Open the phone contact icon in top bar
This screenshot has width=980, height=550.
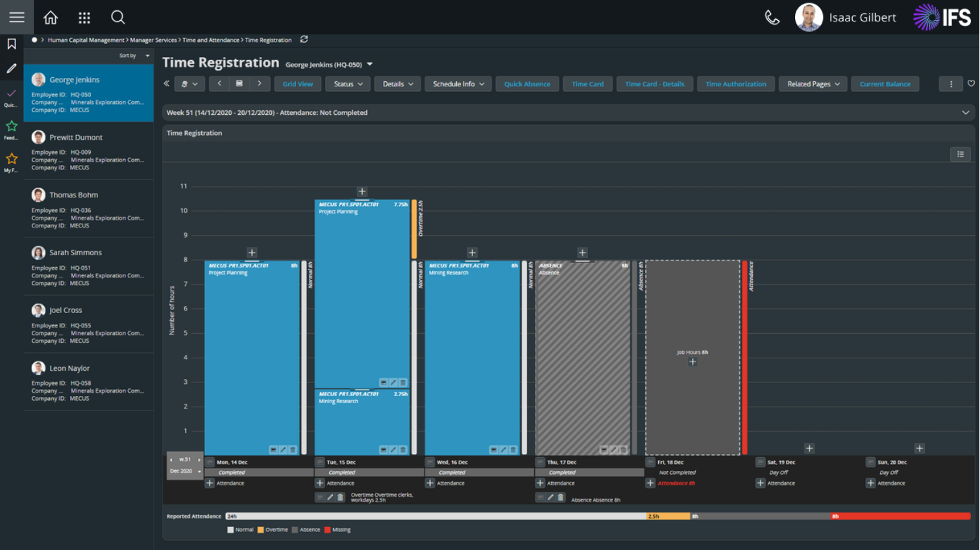click(772, 18)
